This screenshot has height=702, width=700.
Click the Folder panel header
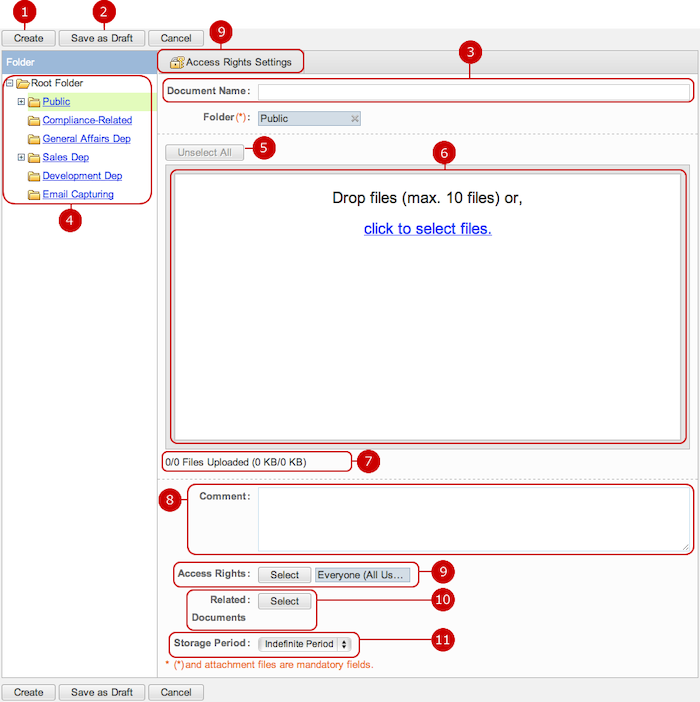79,62
